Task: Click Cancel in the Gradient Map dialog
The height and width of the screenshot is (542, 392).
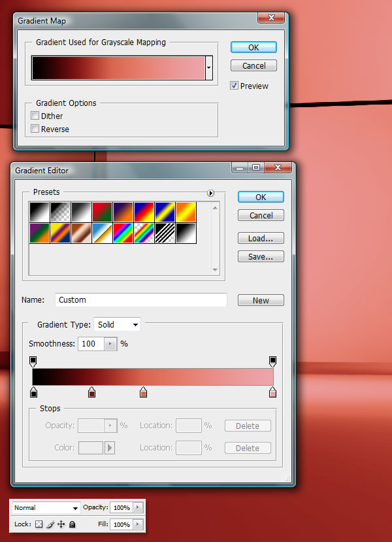Action: point(253,65)
